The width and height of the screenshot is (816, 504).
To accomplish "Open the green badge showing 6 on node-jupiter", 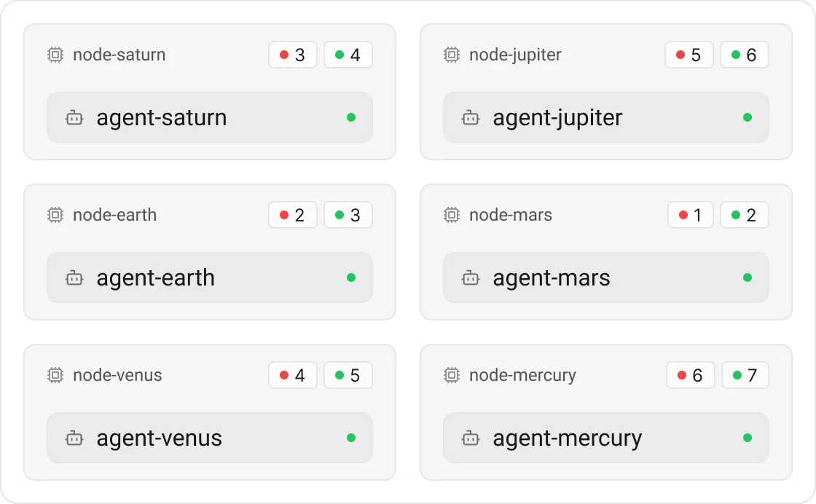I will pos(744,55).
